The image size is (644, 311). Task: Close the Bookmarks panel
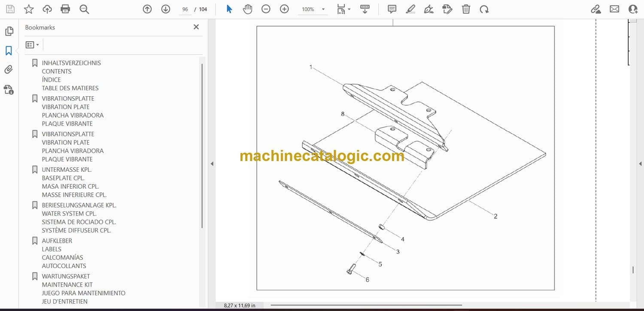tap(196, 27)
